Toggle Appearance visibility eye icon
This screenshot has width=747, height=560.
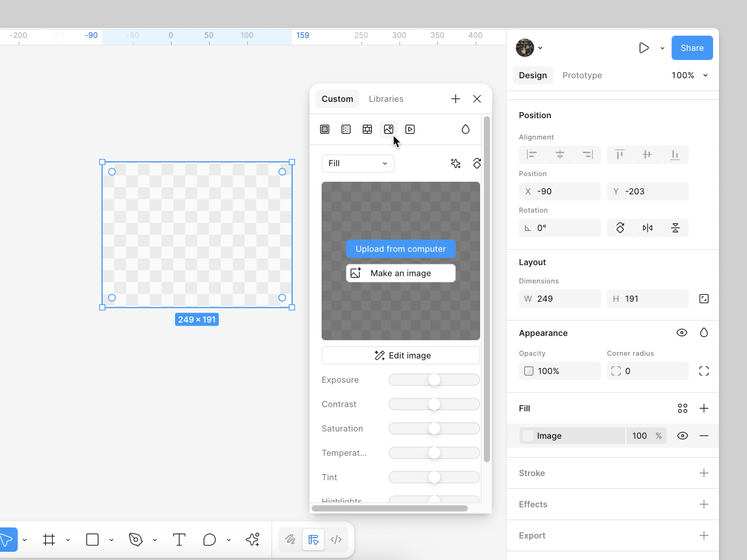pyautogui.click(x=682, y=332)
